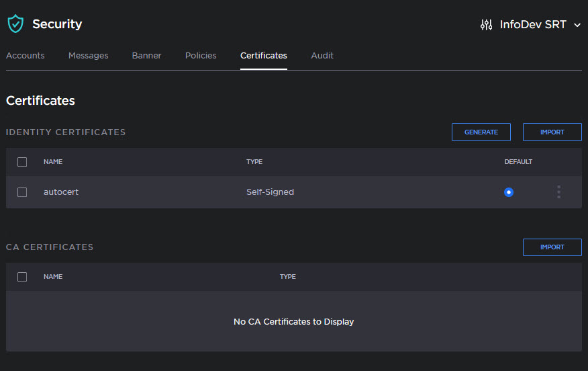Image resolution: width=588 pixels, height=371 pixels.
Task: Switch to the Accounts tab
Action: (26, 56)
